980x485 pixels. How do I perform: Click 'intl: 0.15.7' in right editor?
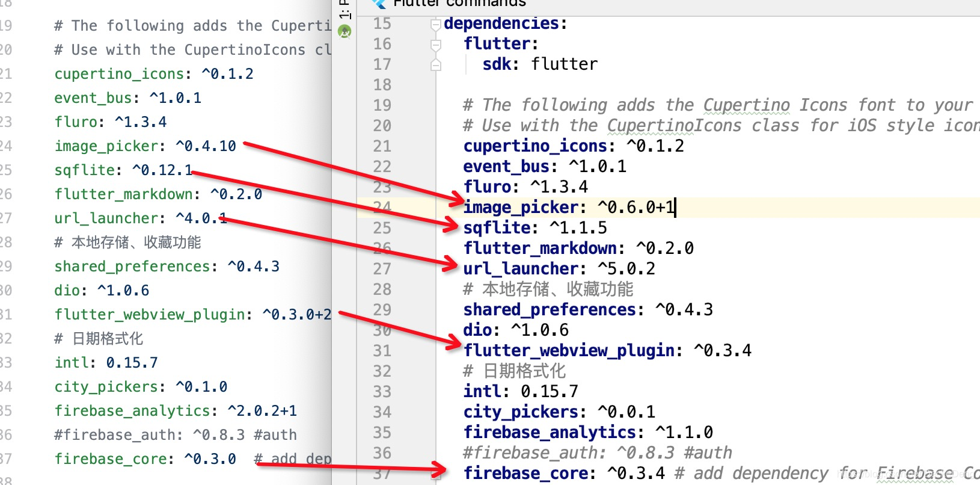[521, 392]
